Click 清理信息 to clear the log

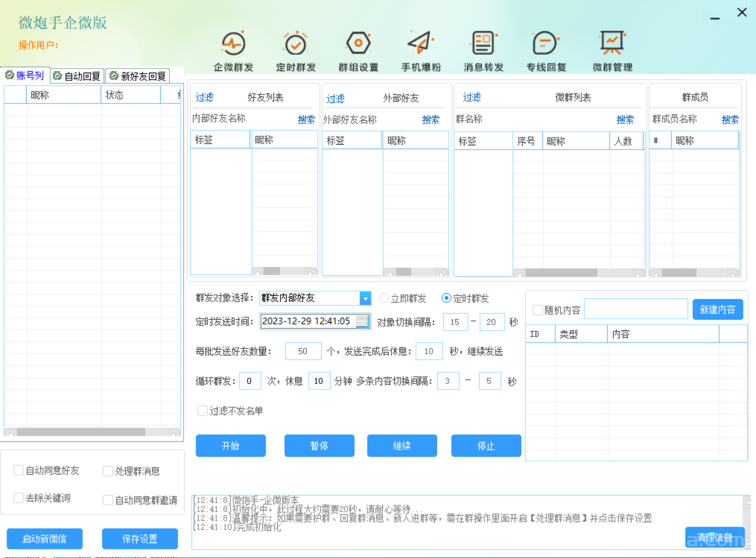click(714, 537)
